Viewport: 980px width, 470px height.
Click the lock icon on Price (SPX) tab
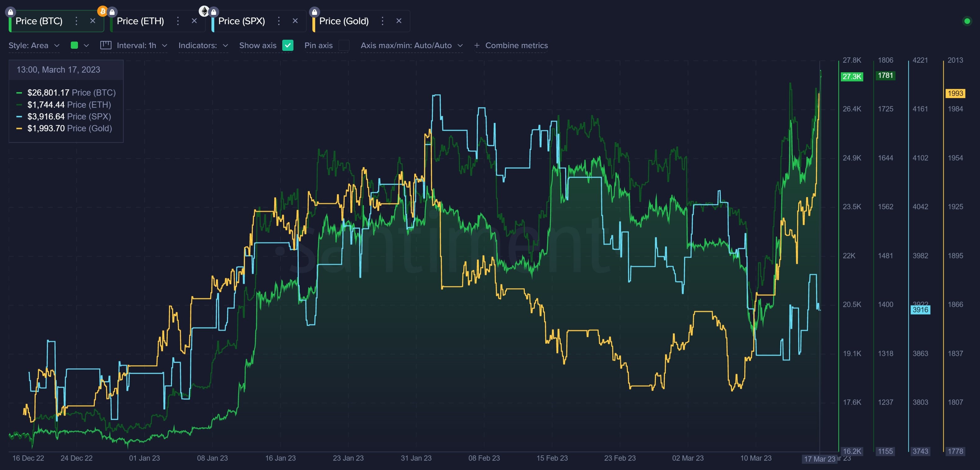click(x=214, y=12)
